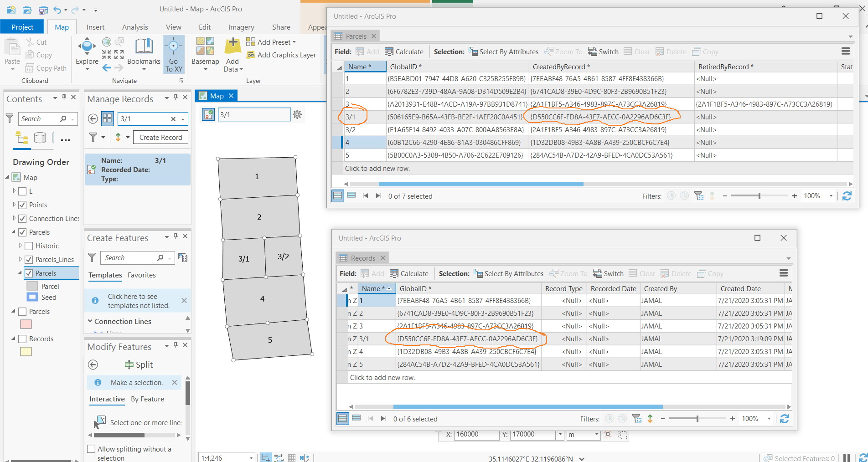This screenshot has width=868, height=462.
Task: Expand the Points layer in Contents
Action: coord(14,205)
